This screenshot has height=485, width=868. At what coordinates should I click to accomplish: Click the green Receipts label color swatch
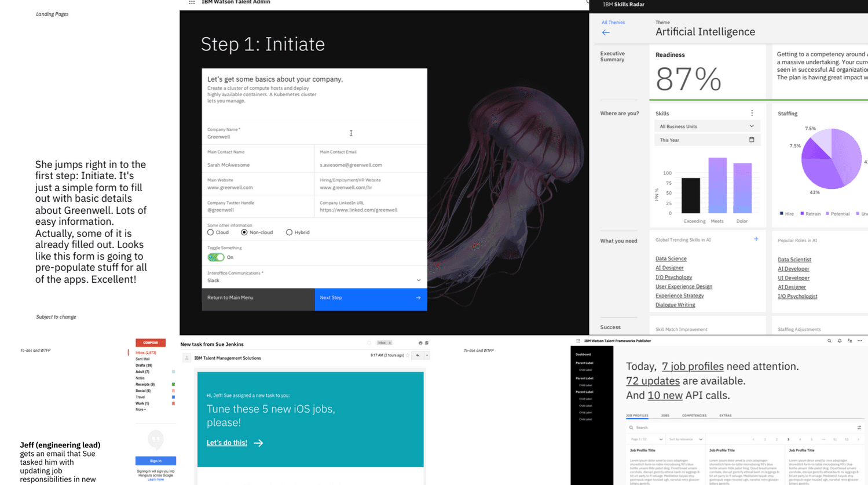pos(173,384)
